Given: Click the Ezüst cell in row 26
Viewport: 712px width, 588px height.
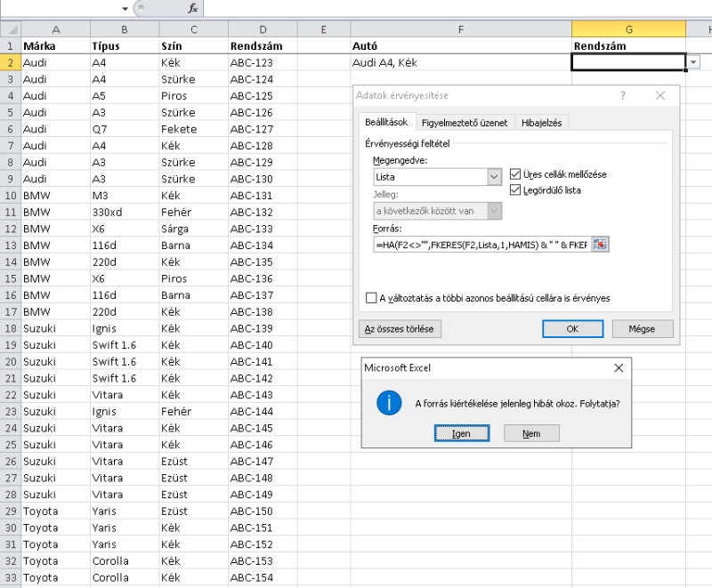Looking at the screenshot, I should pos(193,462).
